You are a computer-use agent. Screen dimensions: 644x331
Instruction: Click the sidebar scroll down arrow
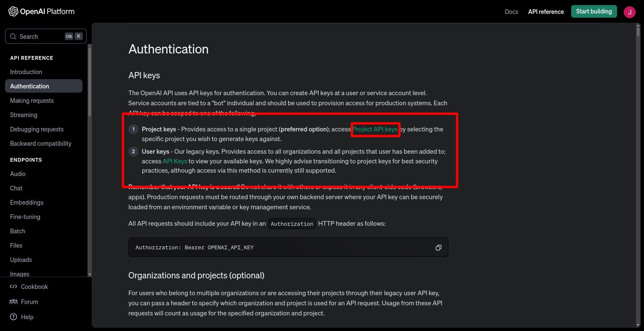pyautogui.click(x=90, y=274)
